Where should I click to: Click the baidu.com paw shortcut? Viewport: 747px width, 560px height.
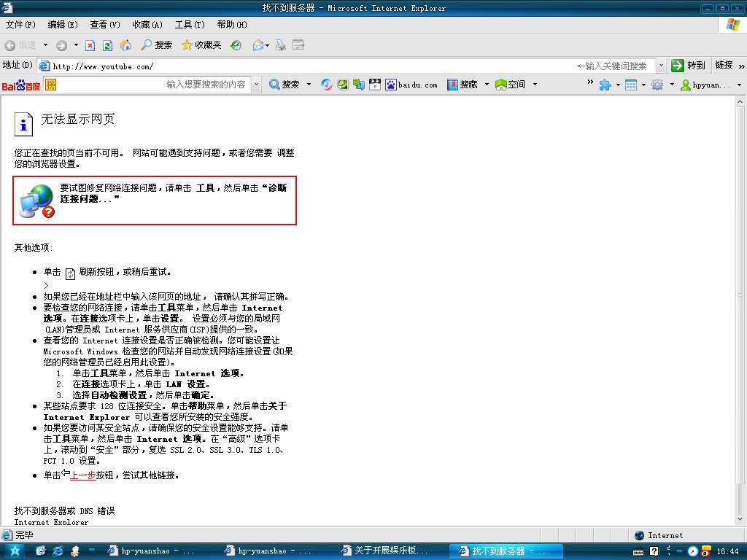pos(411,85)
